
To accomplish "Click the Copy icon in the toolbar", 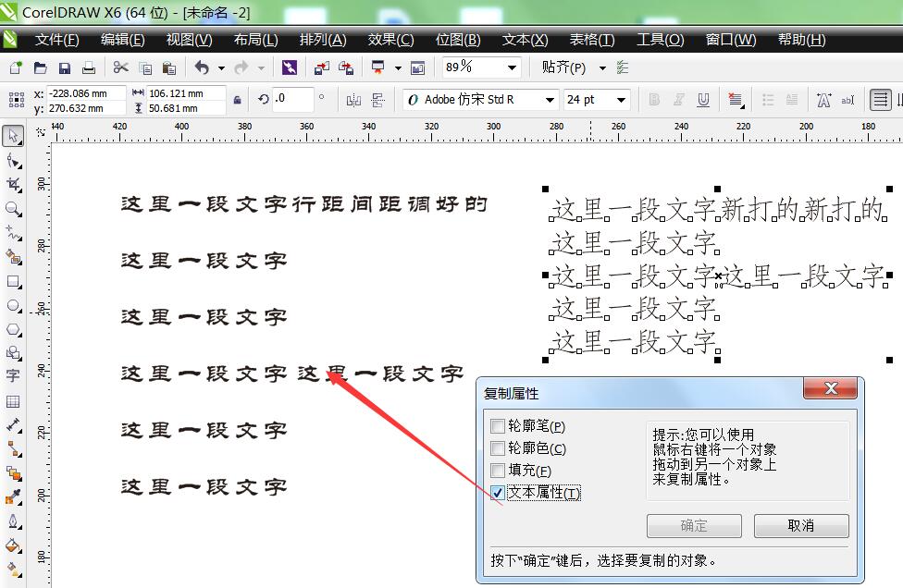I will [145, 67].
